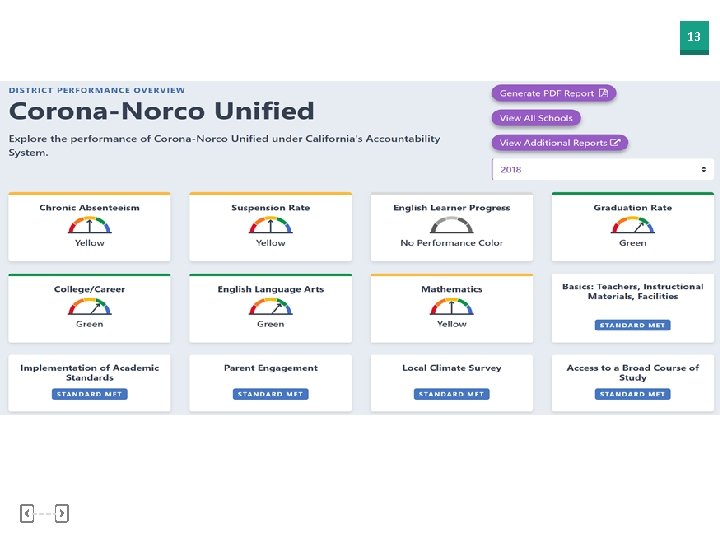The height and width of the screenshot is (540, 720).
Task: Click Standard Met badge under Local Climate Survey
Action: (452, 394)
